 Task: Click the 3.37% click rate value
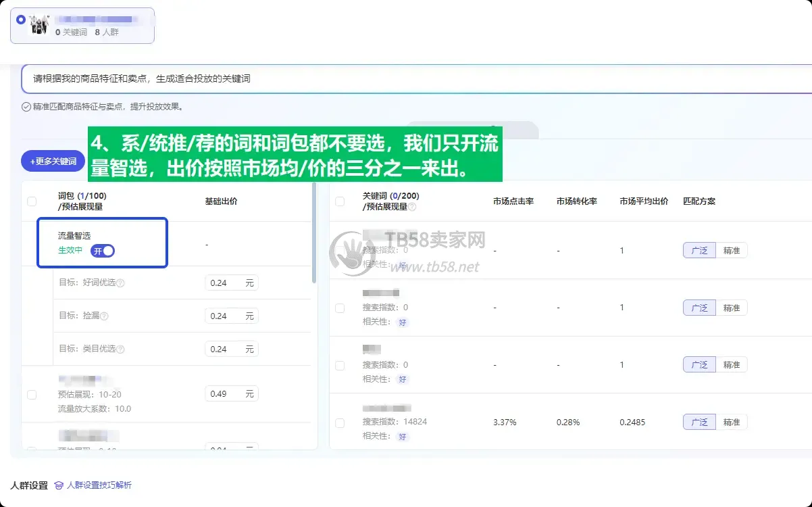click(505, 422)
